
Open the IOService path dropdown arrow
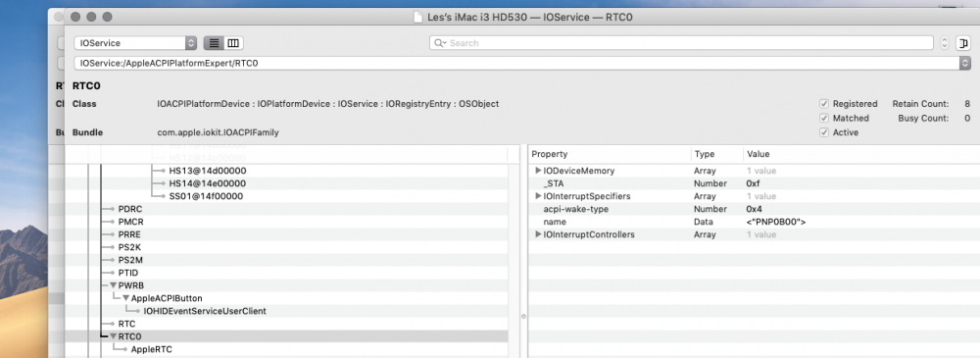pos(965,63)
